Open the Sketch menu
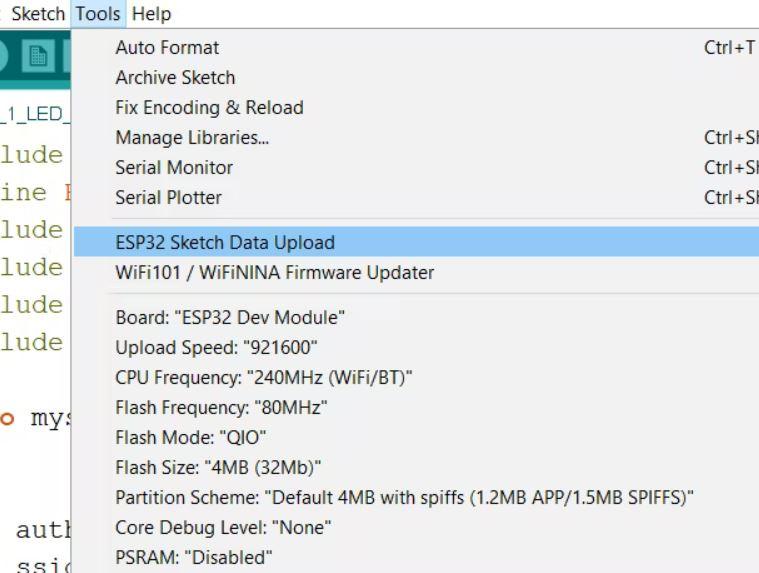 coord(38,14)
